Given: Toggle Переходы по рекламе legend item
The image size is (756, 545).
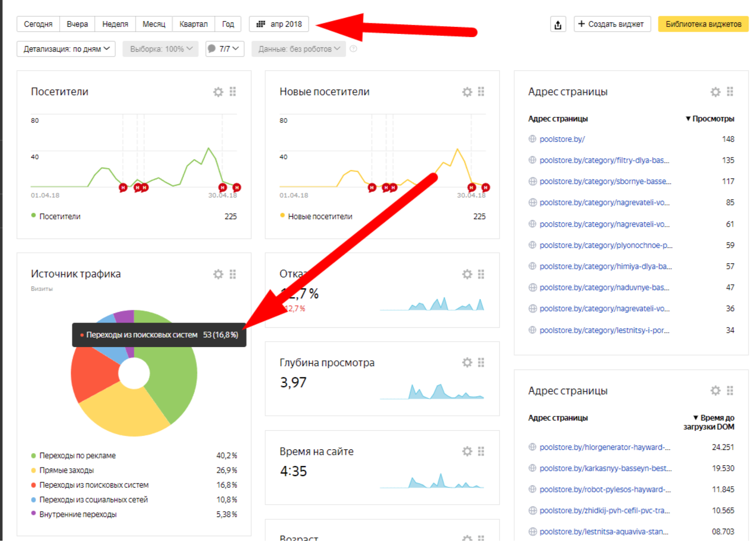Looking at the screenshot, I should (x=77, y=456).
